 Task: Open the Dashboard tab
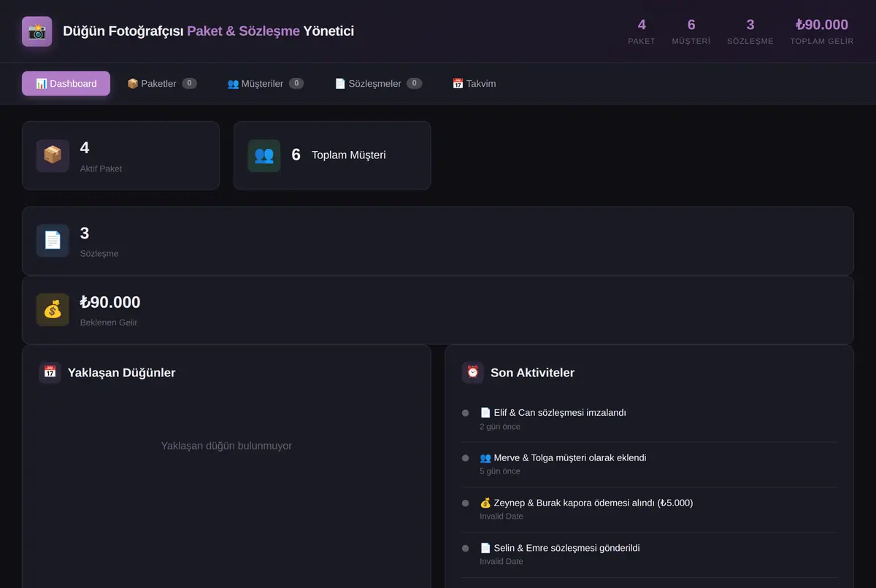66,83
